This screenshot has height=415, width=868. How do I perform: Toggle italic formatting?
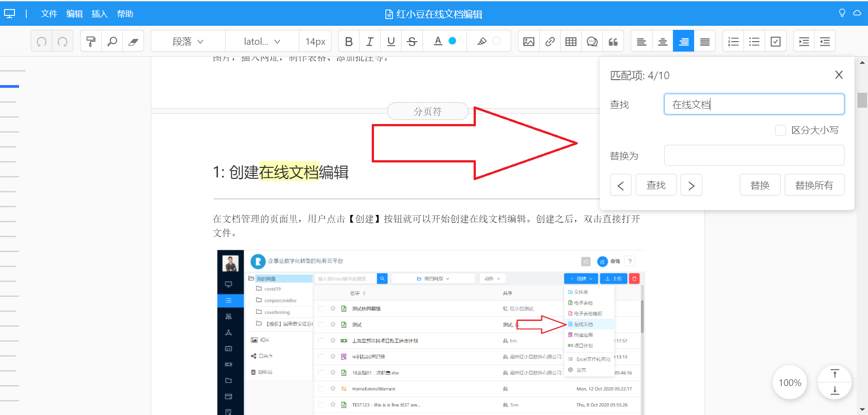pos(370,42)
